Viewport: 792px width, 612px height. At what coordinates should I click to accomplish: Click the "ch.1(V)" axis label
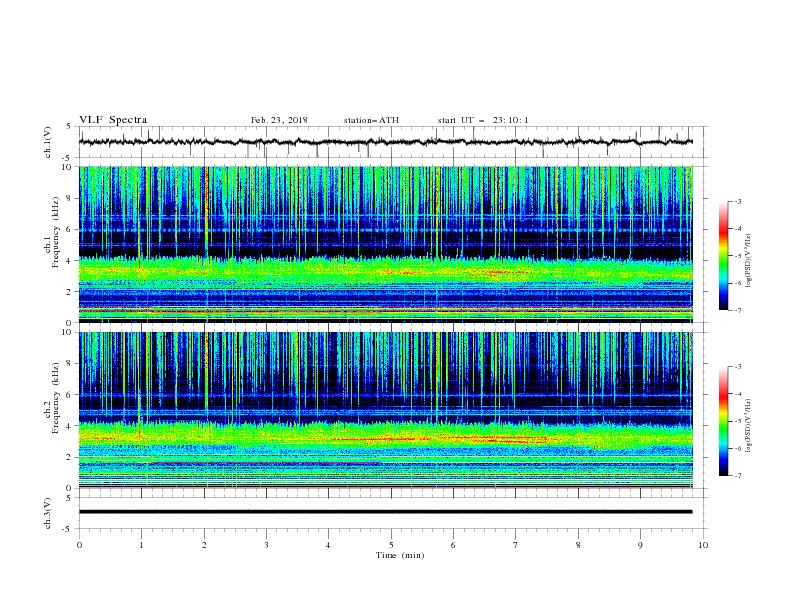48,142
